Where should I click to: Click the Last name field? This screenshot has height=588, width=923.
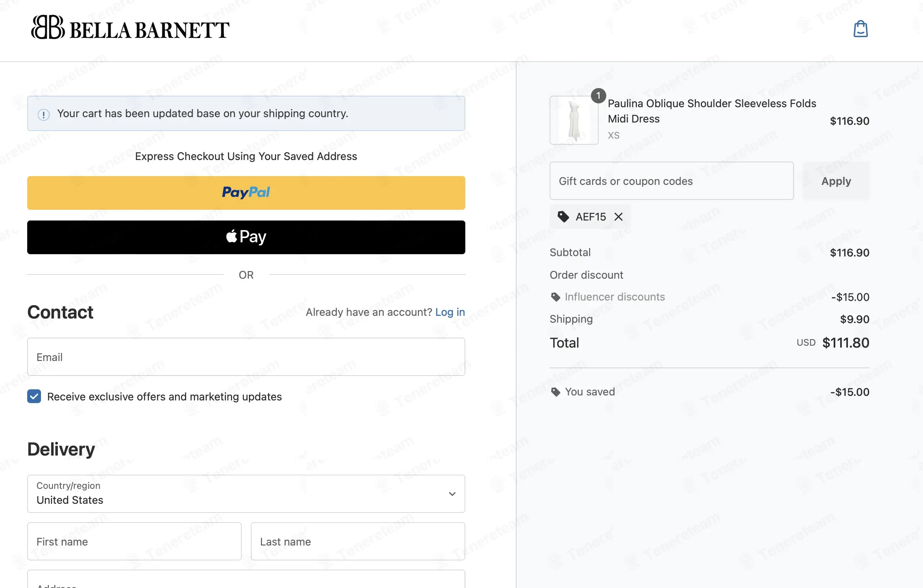coord(358,541)
